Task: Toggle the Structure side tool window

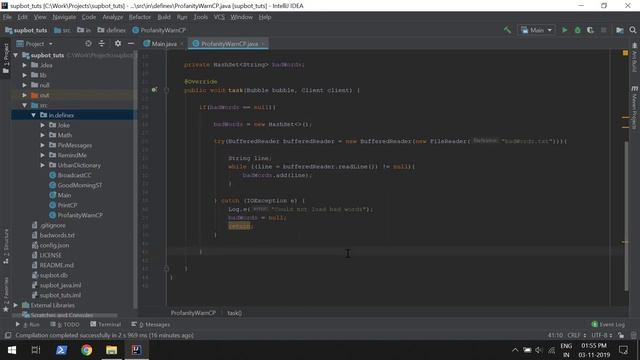Action: [x=6, y=246]
